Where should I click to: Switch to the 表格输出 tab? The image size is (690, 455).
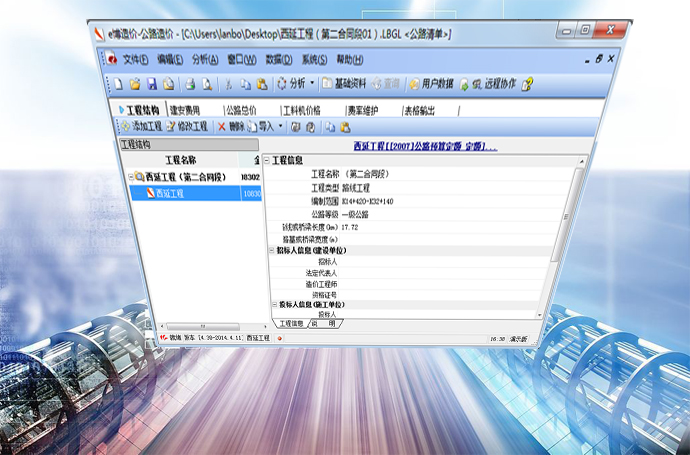click(419, 110)
